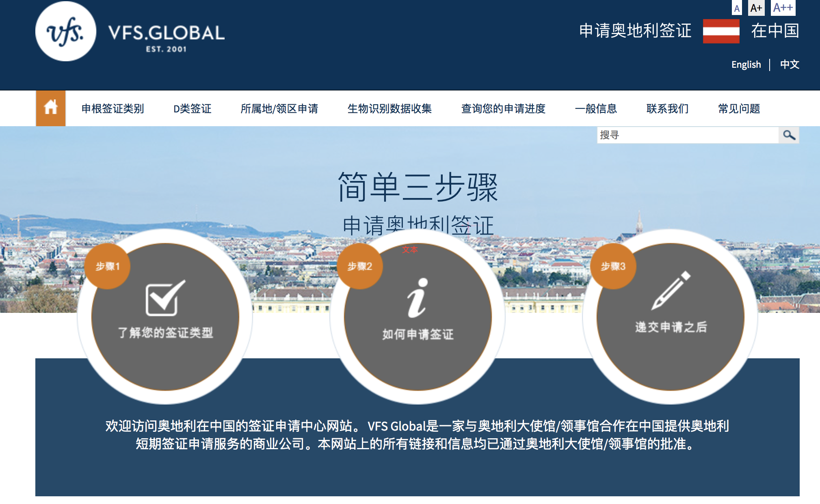
Task: Click in the 搜寻 search field
Action: [687, 135]
